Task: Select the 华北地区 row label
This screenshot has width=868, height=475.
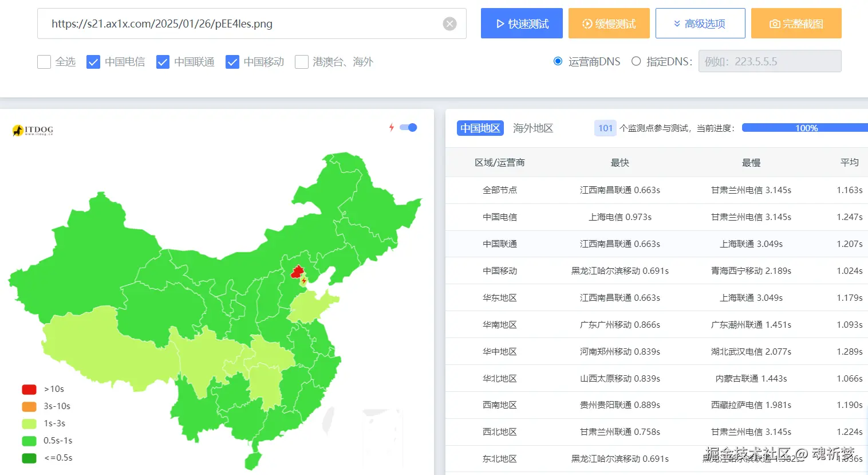Action: coord(500,379)
